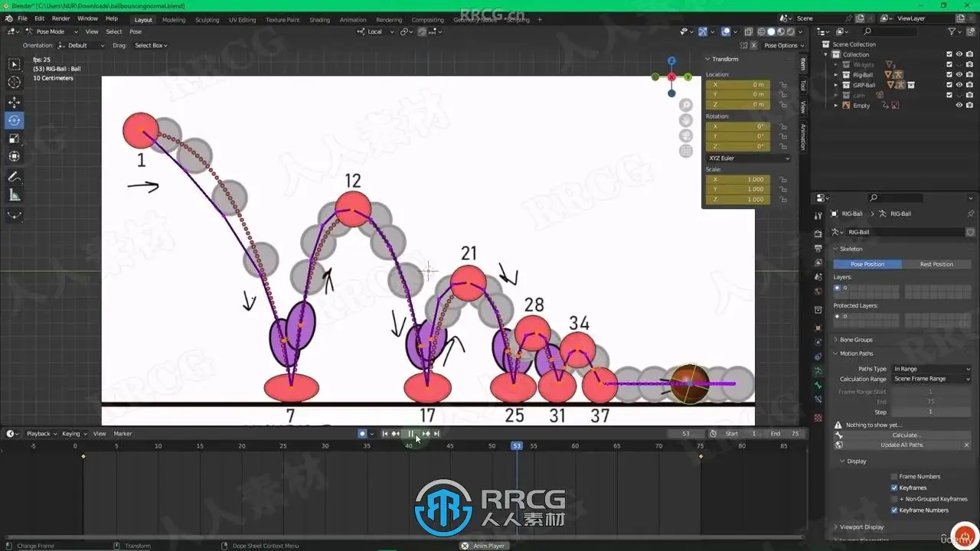Image resolution: width=980 pixels, height=551 pixels.
Task: Jump to the timeline end frame
Action: point(436,434)
